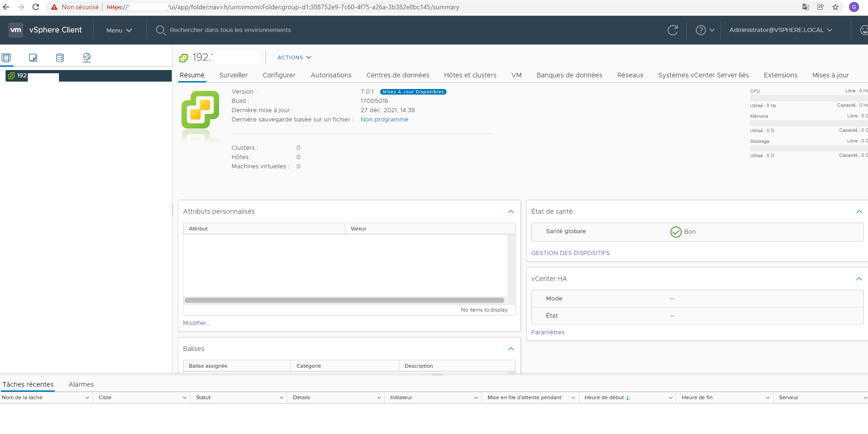
Task: Open the vCenter HA Paramètres link
Action: pos(548,332)
